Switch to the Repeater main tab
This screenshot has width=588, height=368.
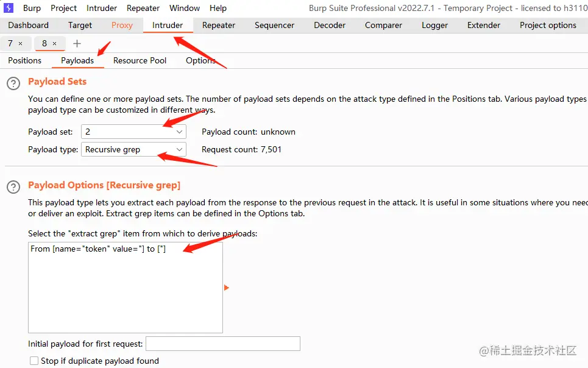tap(219, 25)
